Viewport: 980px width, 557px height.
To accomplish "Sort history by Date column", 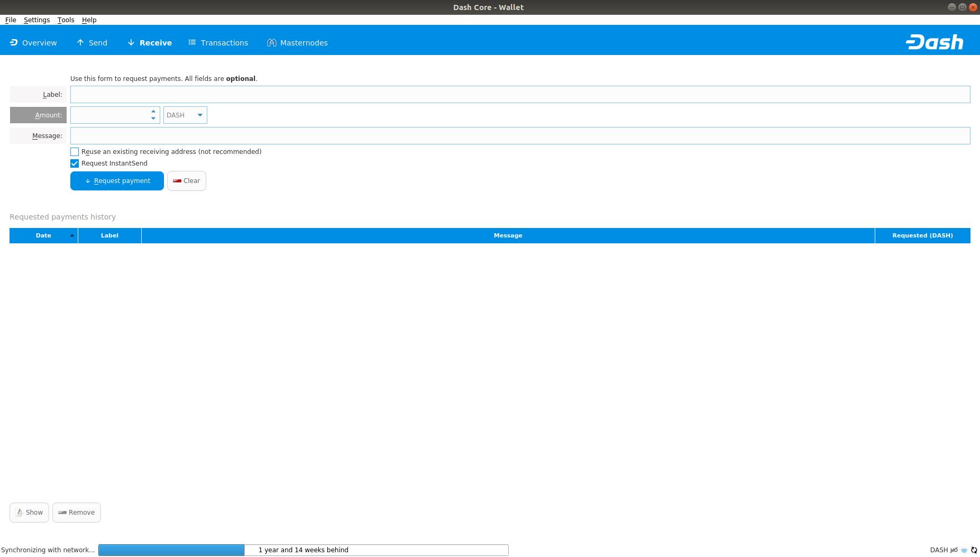I will tap(43, 236).
